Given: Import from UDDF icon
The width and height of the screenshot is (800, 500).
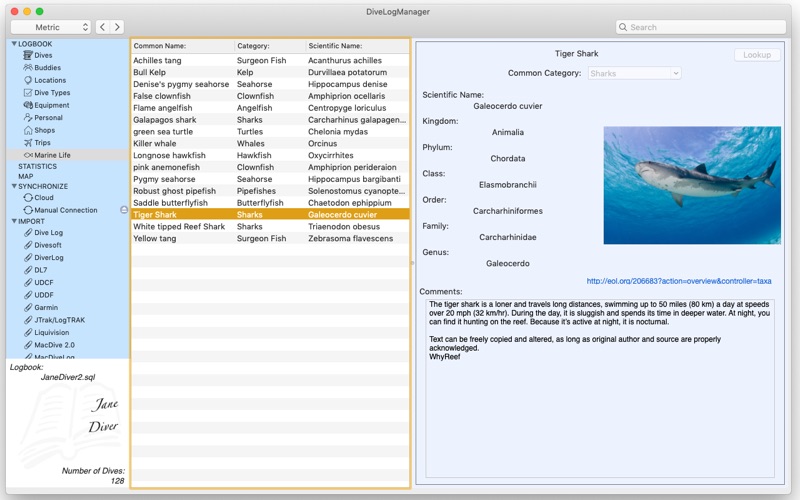Looking at the screenshot, I should pyautogui.click(x=28, y=295).
